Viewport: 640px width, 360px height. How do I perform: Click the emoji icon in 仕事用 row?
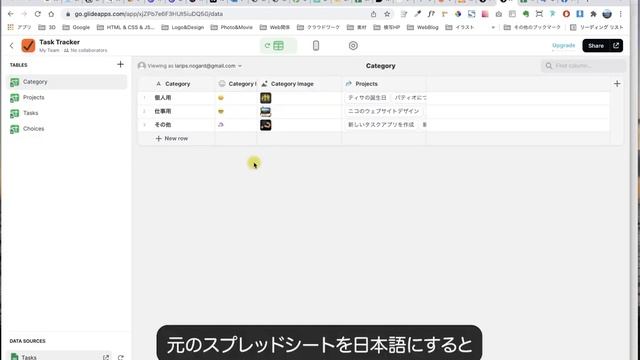click(x=221, y=111)
